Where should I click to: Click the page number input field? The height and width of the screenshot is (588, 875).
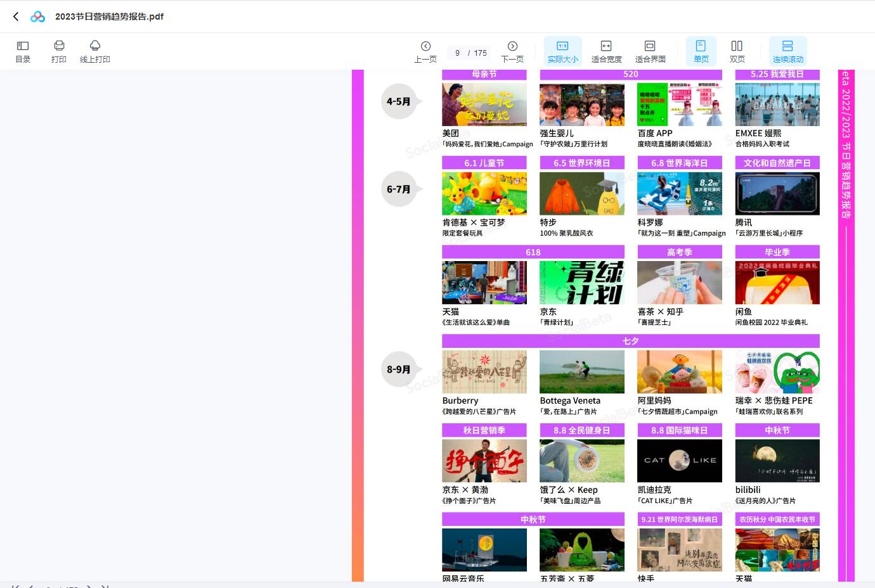(457, 53)
